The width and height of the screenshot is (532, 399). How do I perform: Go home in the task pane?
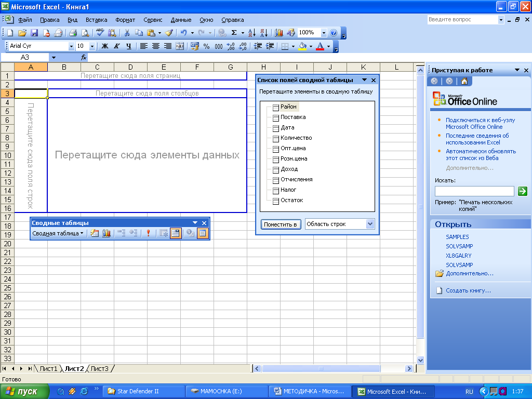[x=464, y=81]
